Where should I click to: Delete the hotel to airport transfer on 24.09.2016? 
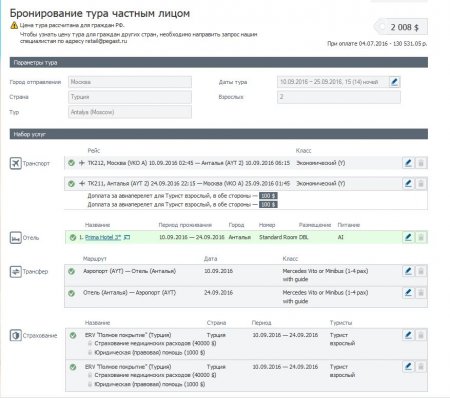click(x=421, y=293)
